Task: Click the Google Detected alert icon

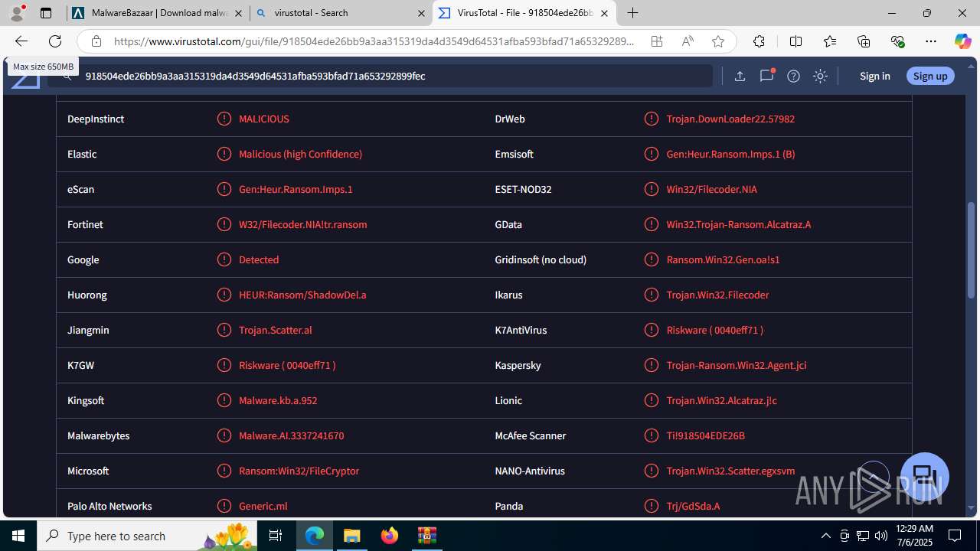Action: pos(224,259)
